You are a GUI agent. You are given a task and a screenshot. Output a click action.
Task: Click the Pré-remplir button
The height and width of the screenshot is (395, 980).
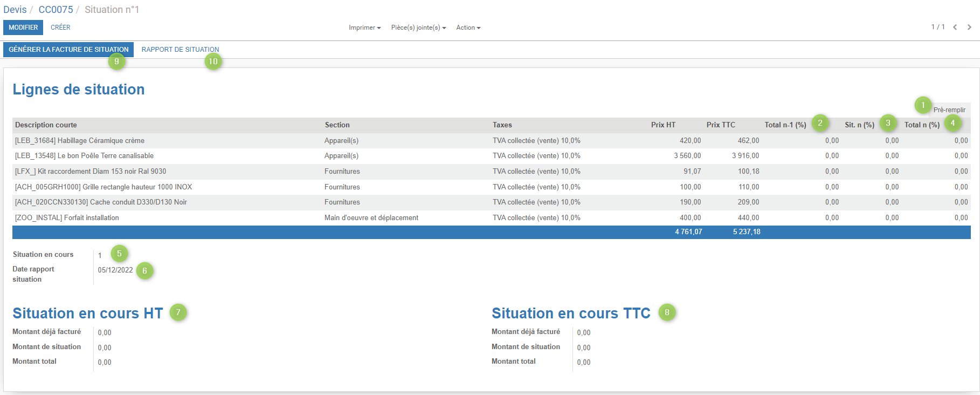coord(949,110)
